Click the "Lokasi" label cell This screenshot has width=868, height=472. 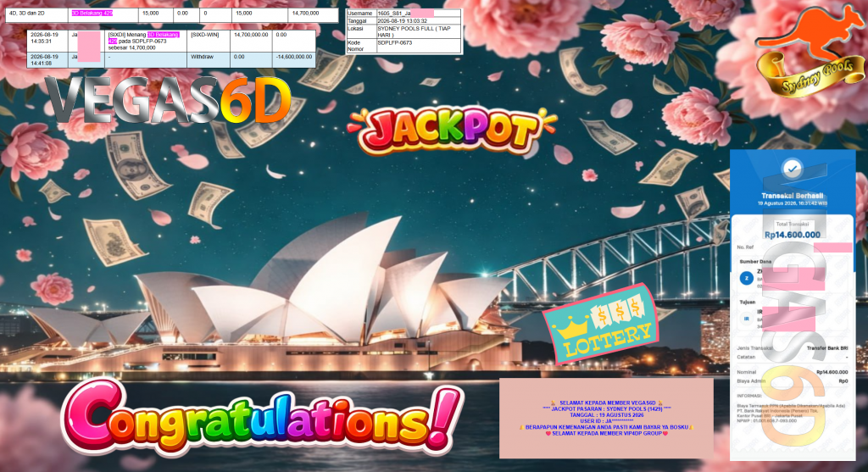tap(360, 31)
